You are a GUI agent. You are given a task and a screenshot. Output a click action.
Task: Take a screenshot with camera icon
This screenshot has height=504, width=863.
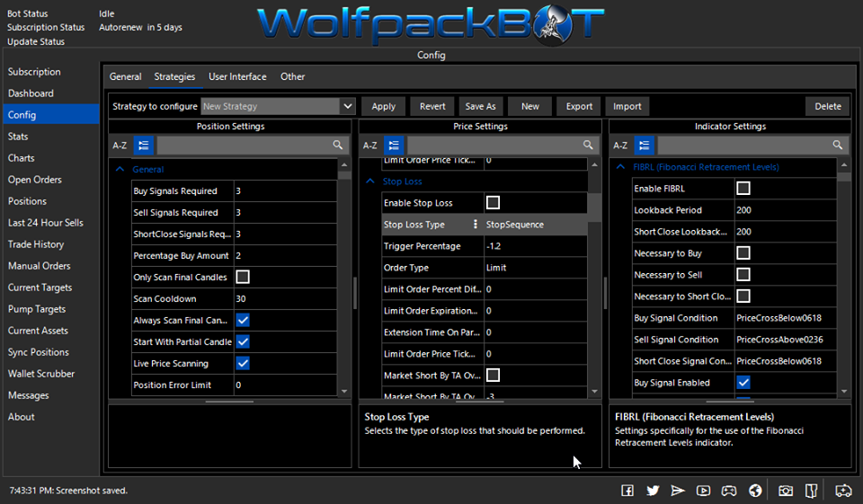point(786,491)
